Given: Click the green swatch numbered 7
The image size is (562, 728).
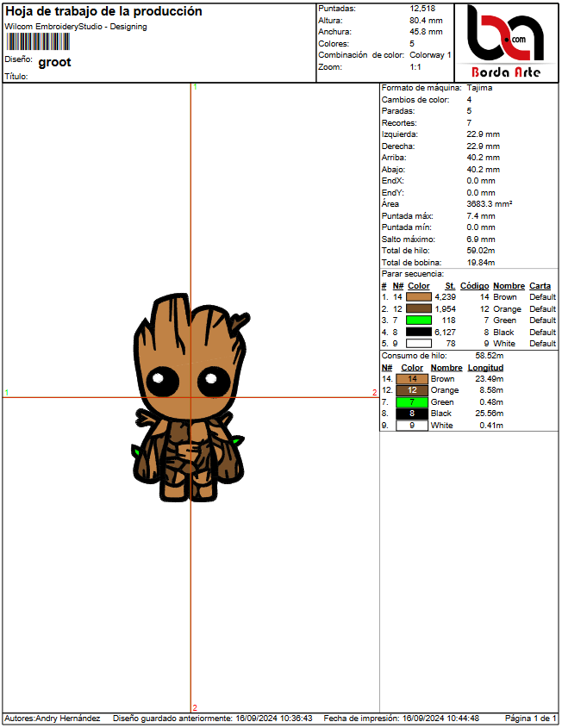Looking at the screenshot, I should click(411, 402).
